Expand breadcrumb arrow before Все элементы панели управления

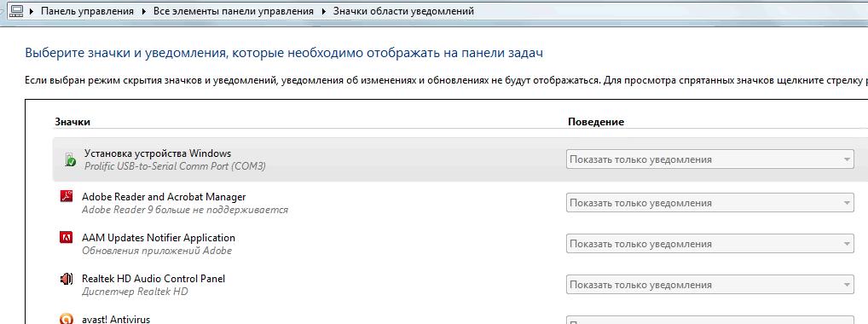tap(144, 11)
